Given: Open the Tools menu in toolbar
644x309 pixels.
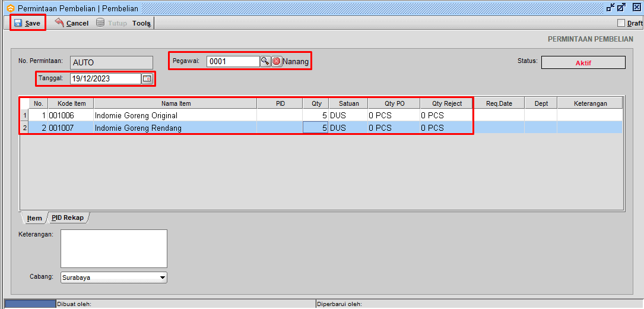Looking at the screenshot, I should click(141, 23).
